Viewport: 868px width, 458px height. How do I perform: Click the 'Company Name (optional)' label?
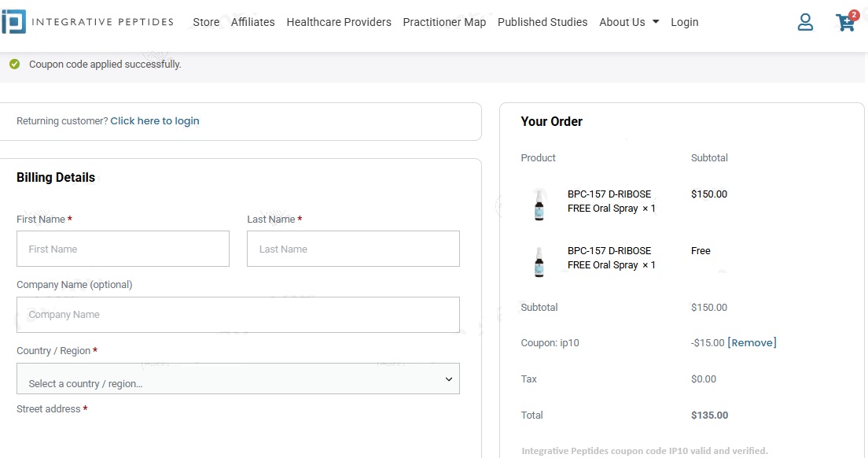point(74,285)
